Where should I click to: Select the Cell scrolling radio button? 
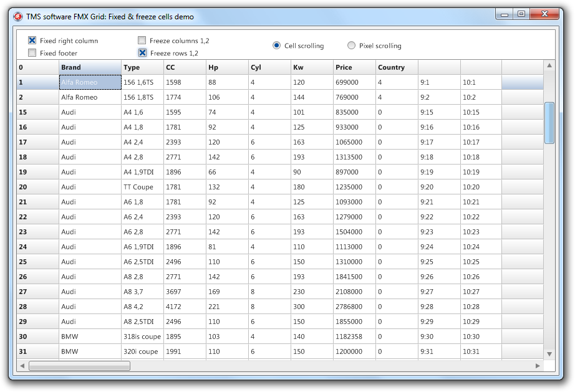tap(276, 45)
